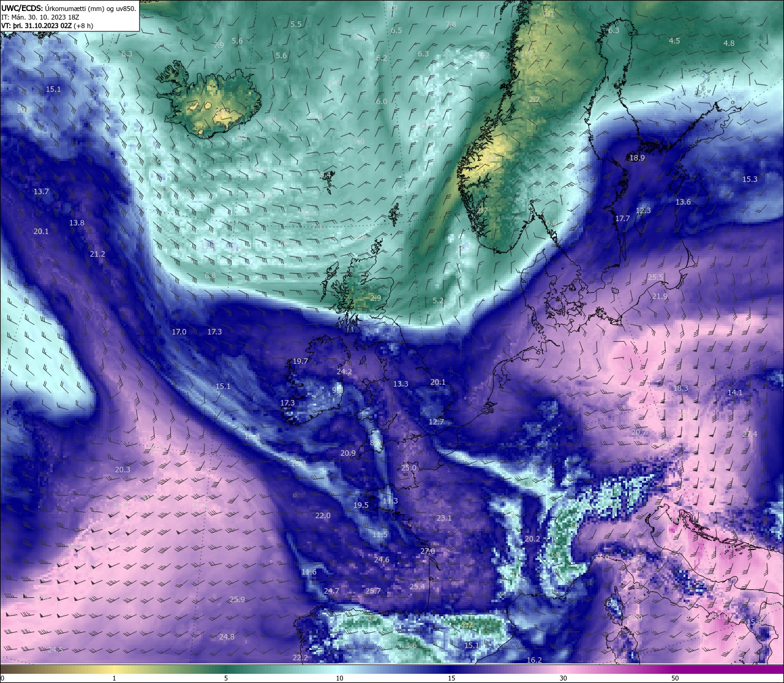The height and width of the screenshot is (683, 784).
Task: Click the 22.2 value label
Action: click(x=300, y=657)
